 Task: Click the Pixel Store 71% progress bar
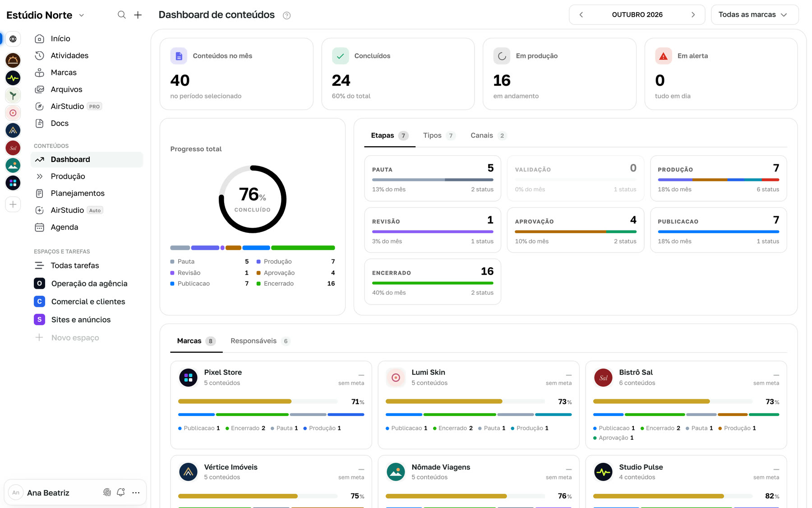[x=258, y=402]
